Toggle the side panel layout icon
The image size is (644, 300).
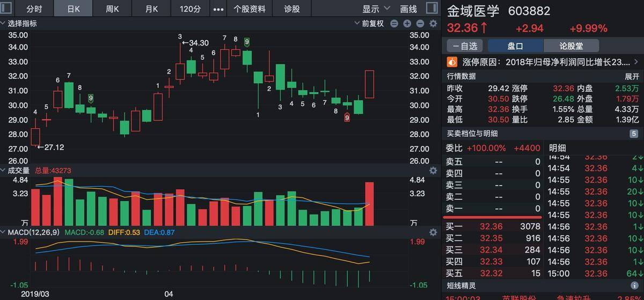click(x=431, y=8)
